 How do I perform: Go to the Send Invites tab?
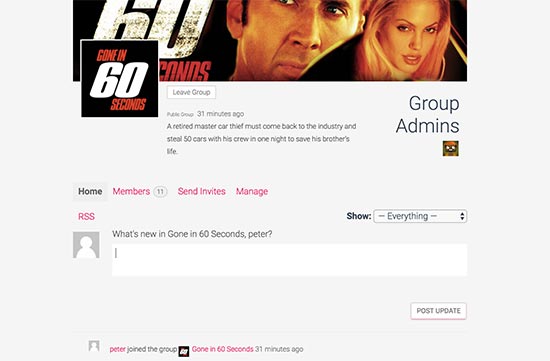point(201,192)
